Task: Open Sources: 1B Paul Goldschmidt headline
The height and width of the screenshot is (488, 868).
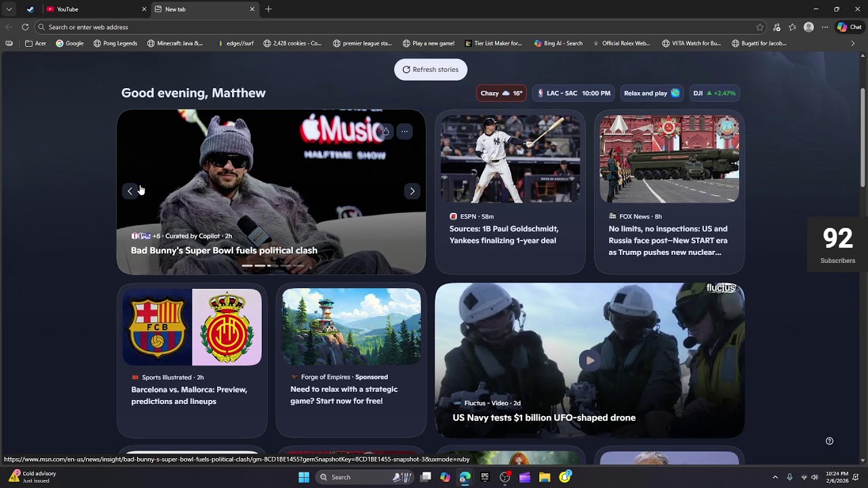Action: pyautogui.click(x=504, y=235)
